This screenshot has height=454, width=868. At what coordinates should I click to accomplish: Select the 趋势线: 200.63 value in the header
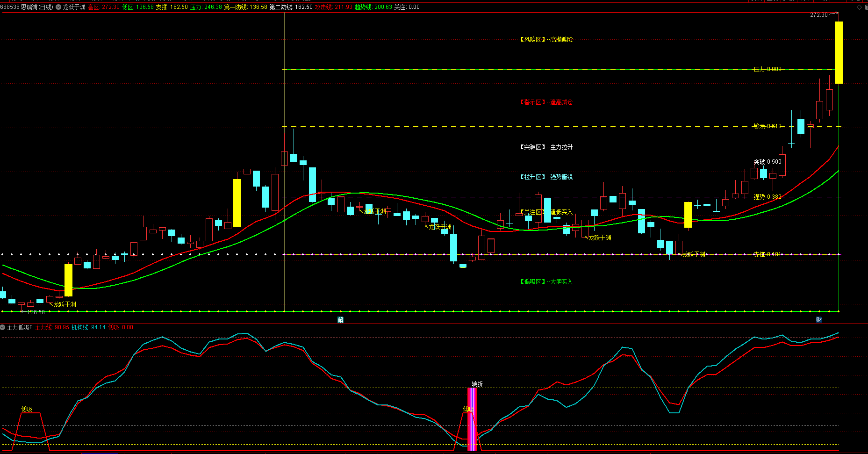pos(373,7)
